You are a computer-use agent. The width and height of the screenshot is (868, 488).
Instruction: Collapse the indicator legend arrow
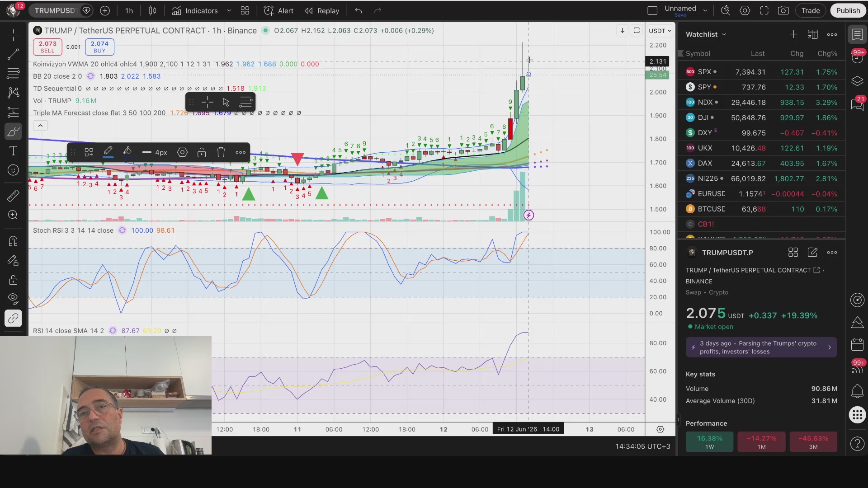point(40,126)
